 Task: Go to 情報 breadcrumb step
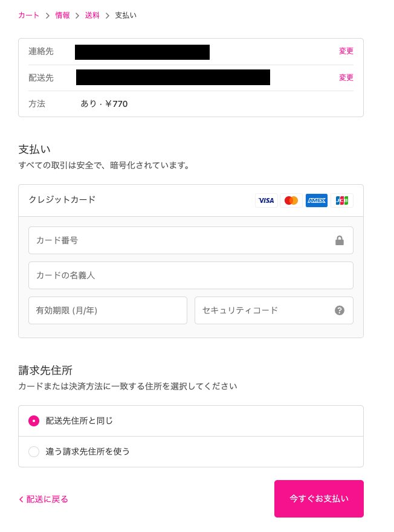coord(62,16)
